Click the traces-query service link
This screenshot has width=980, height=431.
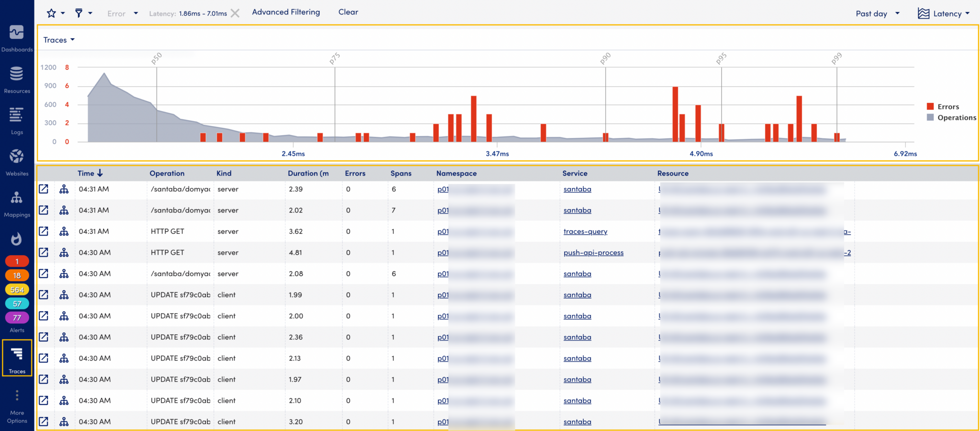585,231
